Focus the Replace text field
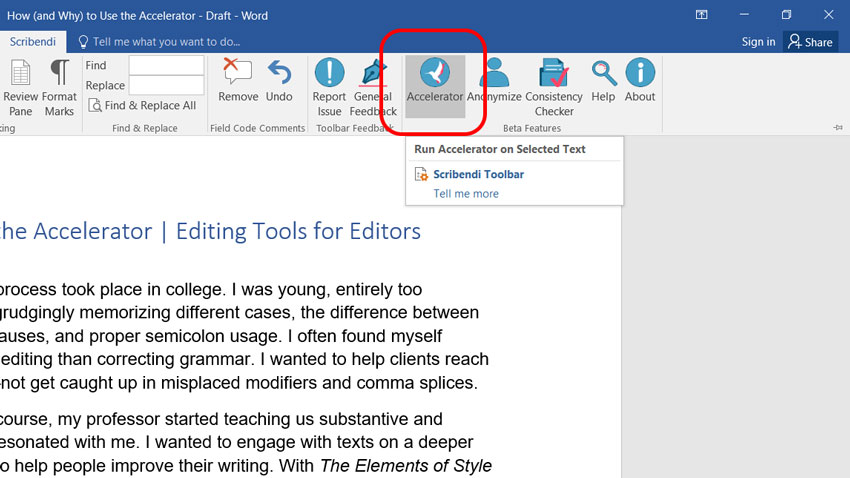The image size is (850, 478). (166, 85)
